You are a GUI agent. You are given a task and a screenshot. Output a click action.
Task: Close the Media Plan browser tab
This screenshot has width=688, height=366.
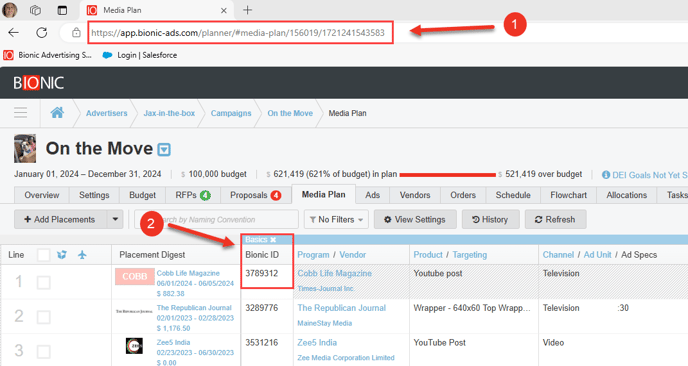click(x=224, y=10)
